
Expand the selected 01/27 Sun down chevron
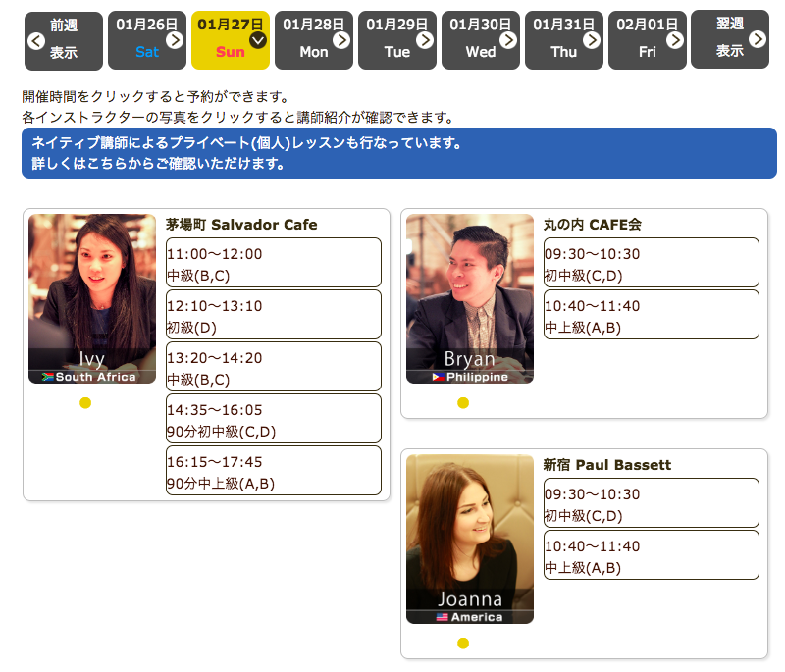coord(258,40)
